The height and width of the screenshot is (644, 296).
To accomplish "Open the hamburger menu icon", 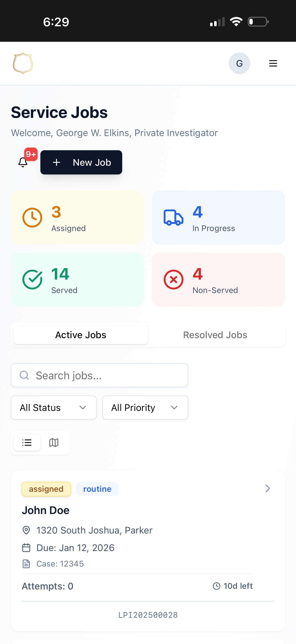I will click(x=273, y=63).
